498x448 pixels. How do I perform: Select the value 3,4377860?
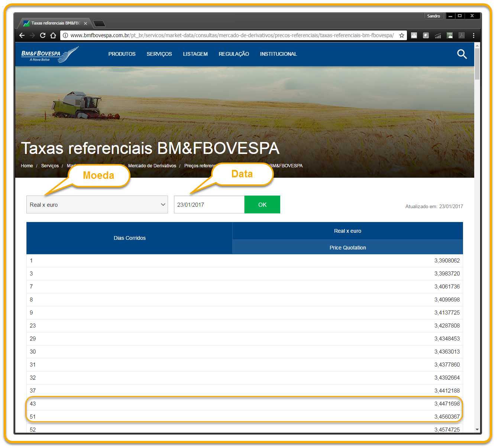[x=447, y=365]
